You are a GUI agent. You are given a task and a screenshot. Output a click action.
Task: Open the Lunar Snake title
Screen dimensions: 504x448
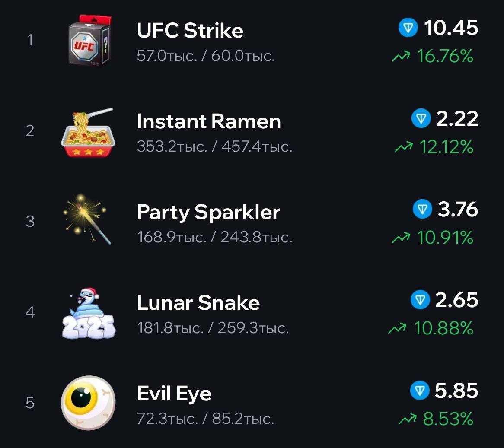(x=198, y=303)
